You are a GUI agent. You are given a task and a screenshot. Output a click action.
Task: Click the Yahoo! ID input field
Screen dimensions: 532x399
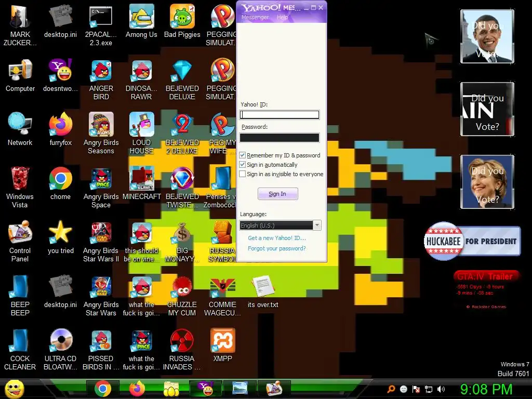point(279,115)
